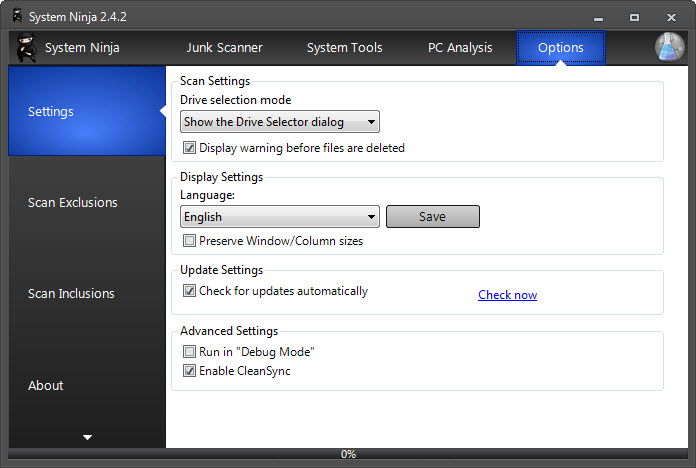Open the About section in sidebar
The height and width of the screenshot is (468, 696).
coord(46,386)
